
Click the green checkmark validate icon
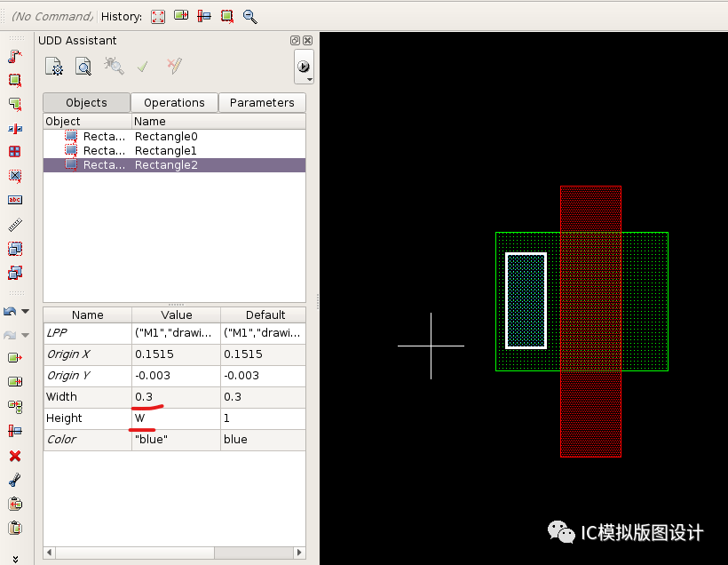click(142, 66)
